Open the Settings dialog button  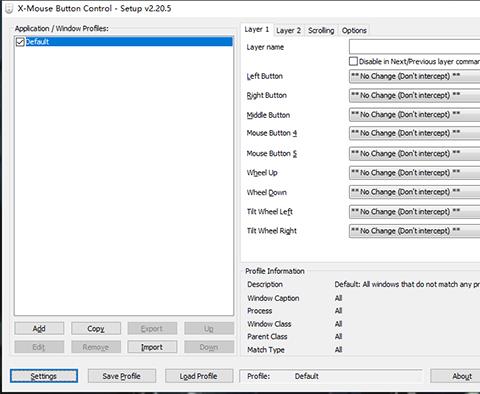pos(44,376)
